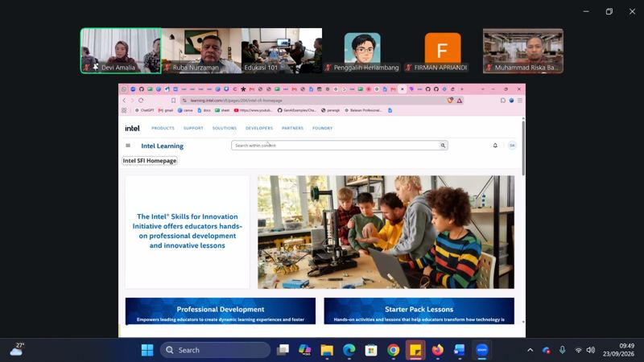Open the gmail bookmark

coord(166,110)
